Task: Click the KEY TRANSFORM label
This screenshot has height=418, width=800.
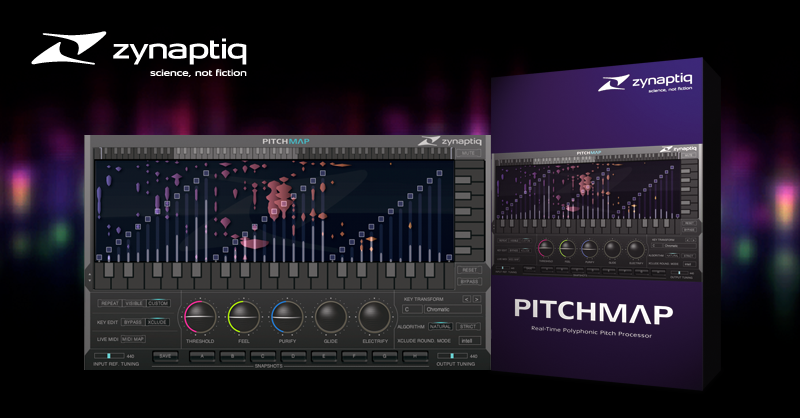Action: [423, 299]
